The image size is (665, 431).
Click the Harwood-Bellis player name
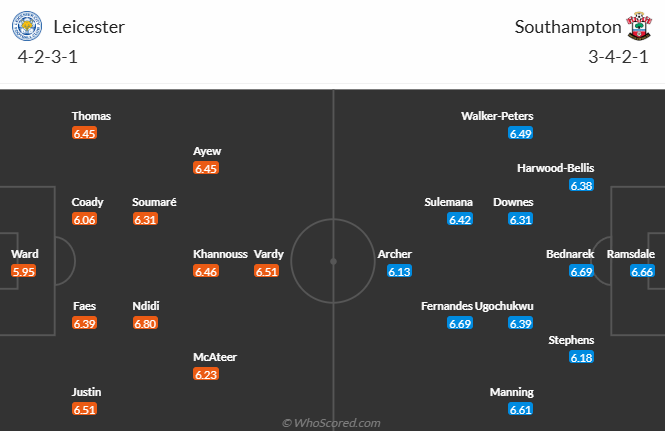coord(555,168)
